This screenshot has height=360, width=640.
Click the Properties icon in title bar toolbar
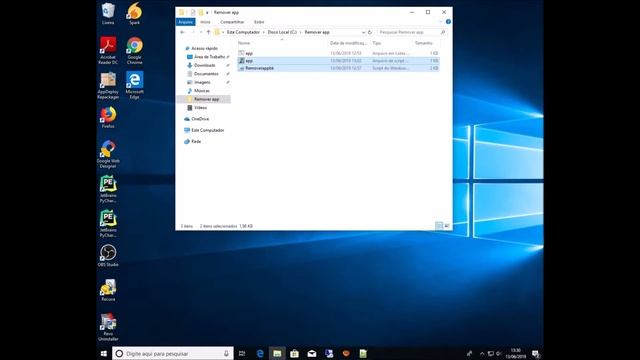click(193, 12)
